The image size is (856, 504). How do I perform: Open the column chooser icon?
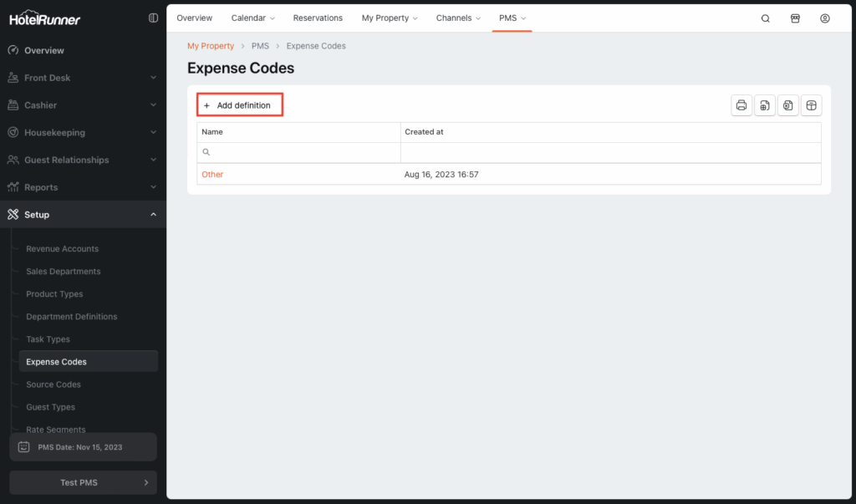click(811, 105)
